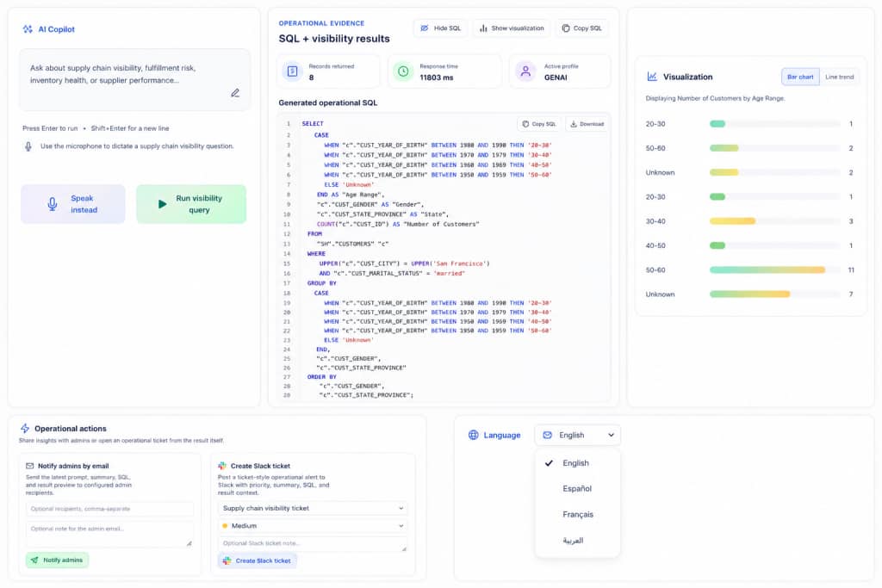Click the Language globe icon
882x588 pixels.
[474, 435]
